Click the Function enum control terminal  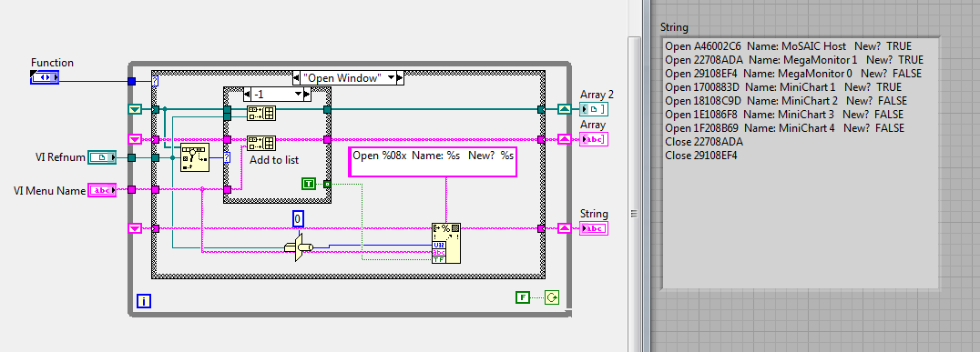click(45, 77)
